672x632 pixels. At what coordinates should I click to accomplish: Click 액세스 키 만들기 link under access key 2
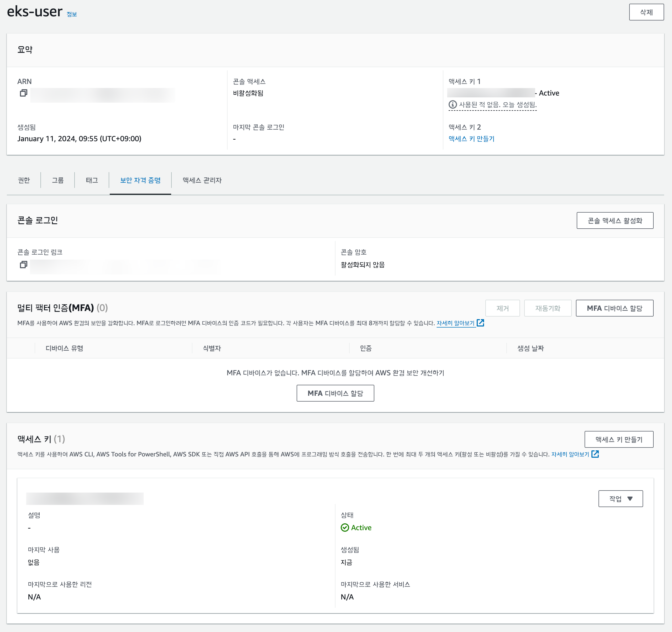tap(471, 139)
